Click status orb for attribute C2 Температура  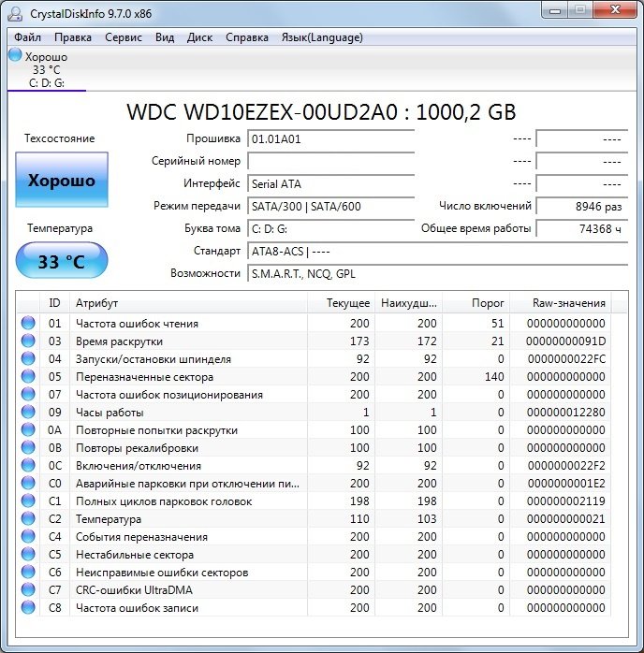[x=28, y=519]
